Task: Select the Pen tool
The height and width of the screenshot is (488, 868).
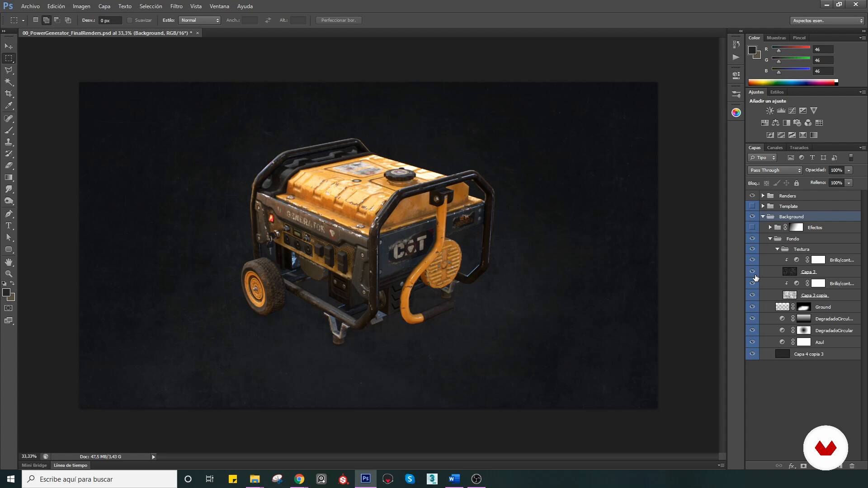Action: point(9,214)
